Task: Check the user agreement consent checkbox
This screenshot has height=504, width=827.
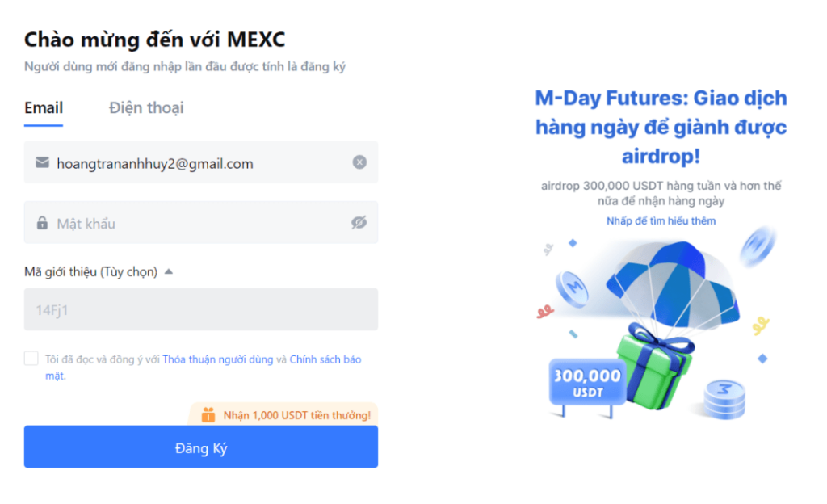Action: (x=31, y=359)
